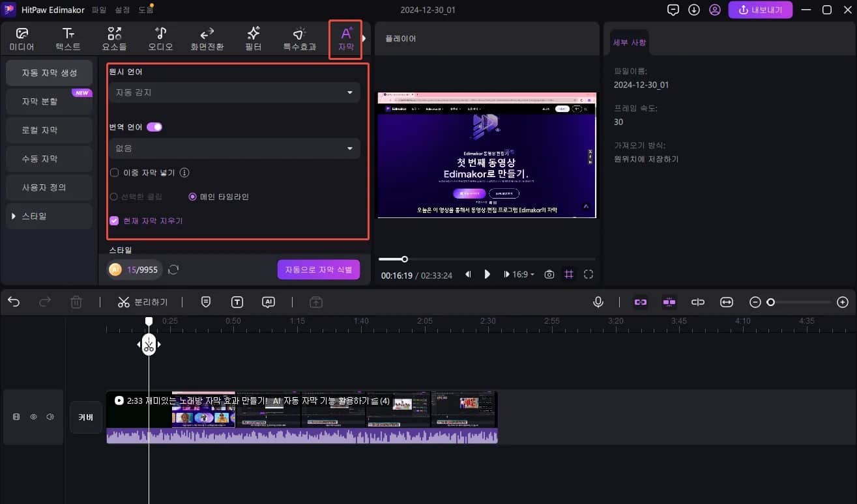This screenshot has height=504, width=857.
Task: Take a snapshot with the camera icon
Action: coord(549,274)
